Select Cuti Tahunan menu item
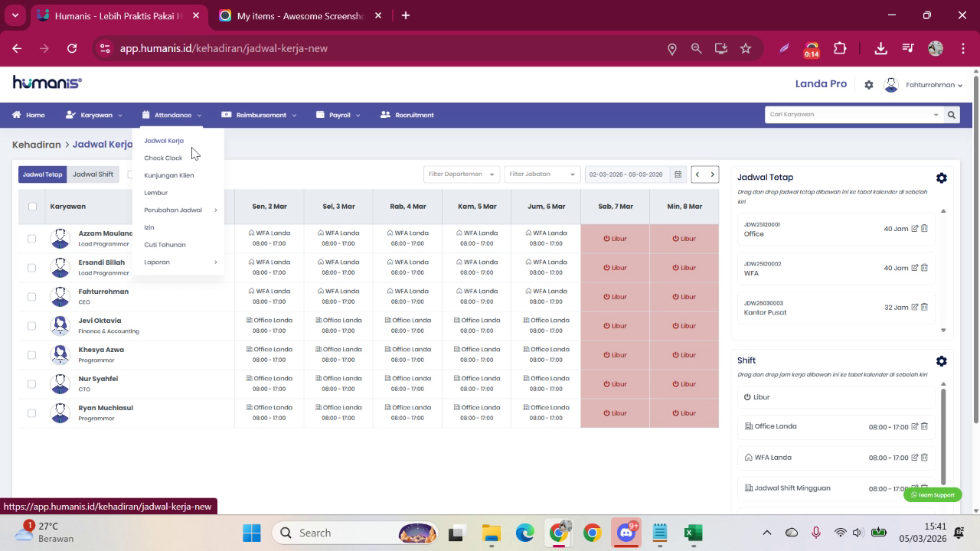980x551 pixels. click(165, 245)
